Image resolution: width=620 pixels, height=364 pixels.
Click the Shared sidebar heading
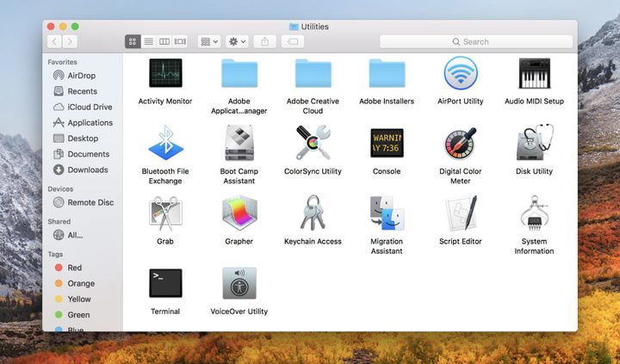click(59, 221)
